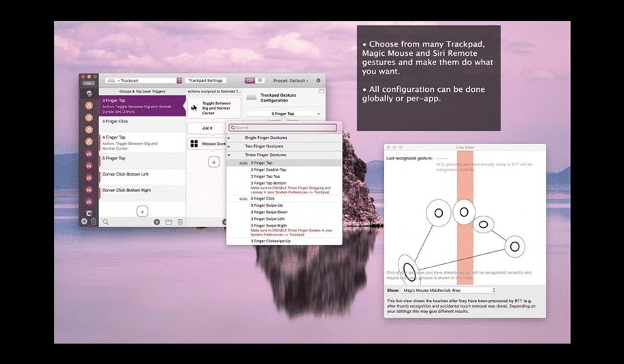
Task: Select the 4 Finger Tap trigger
Action: point(142,143)
